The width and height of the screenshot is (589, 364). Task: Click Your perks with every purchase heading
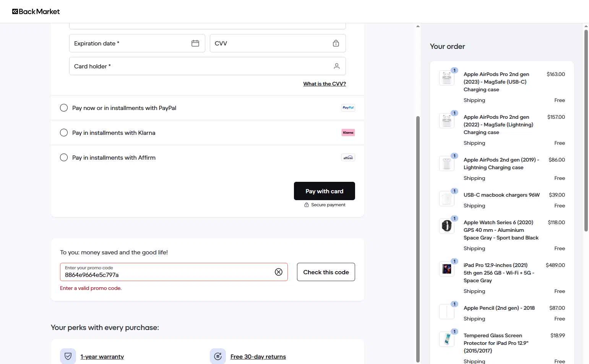(105, 327)
